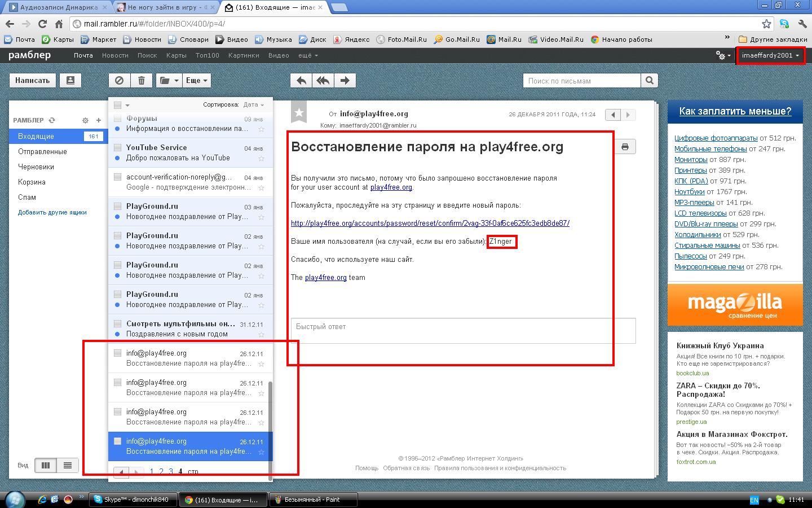This screenshot has width=812, height=508.
Task: Expand the select-all dropdown arrow
Action: tap(127, 105)
